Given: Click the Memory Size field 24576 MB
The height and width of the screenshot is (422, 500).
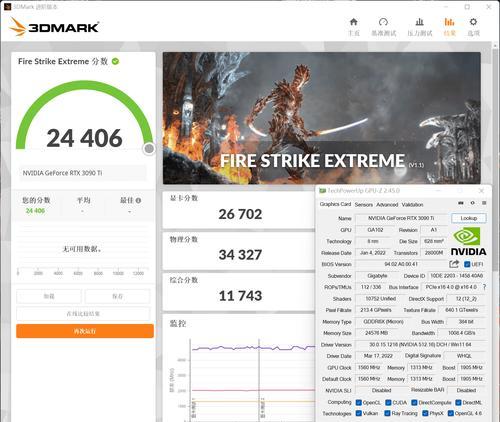Looking at the screenshot, I should [x=376, y=333].
